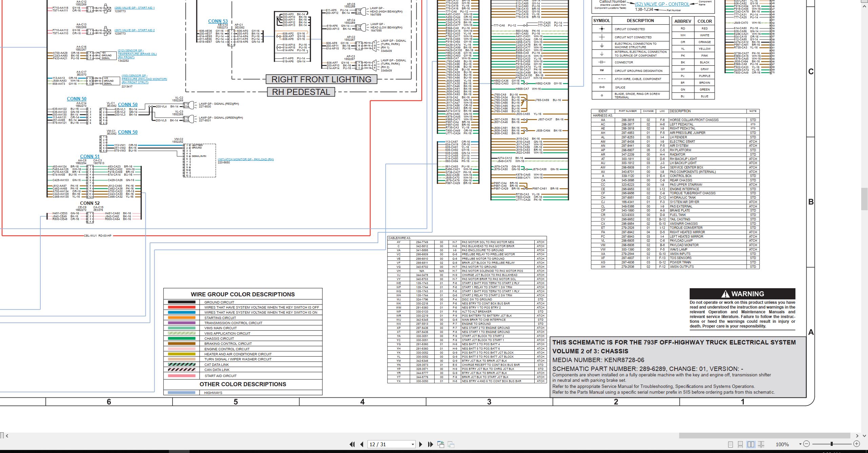Go to the first page
The width and height of the screenshot is (868, 453).
click(x=352, y=444)
